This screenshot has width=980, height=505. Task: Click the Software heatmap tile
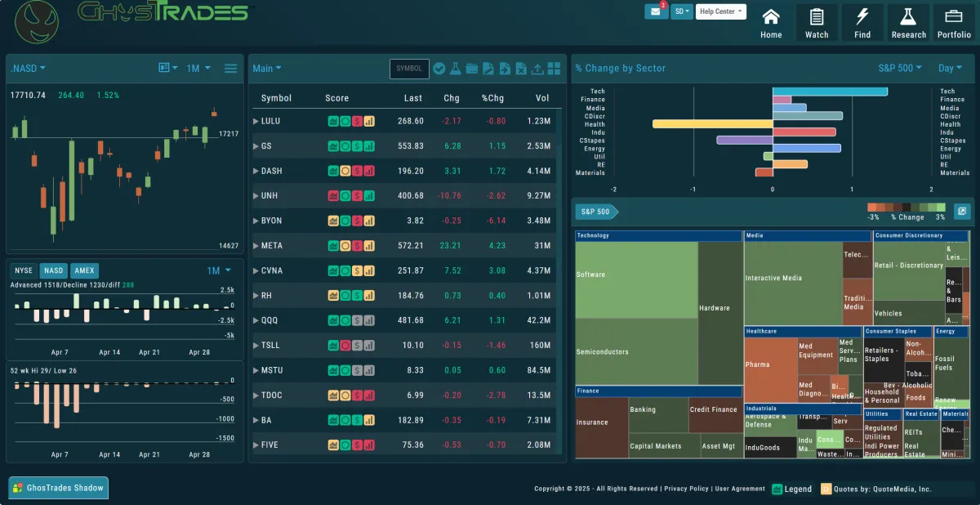pos(637,279)
